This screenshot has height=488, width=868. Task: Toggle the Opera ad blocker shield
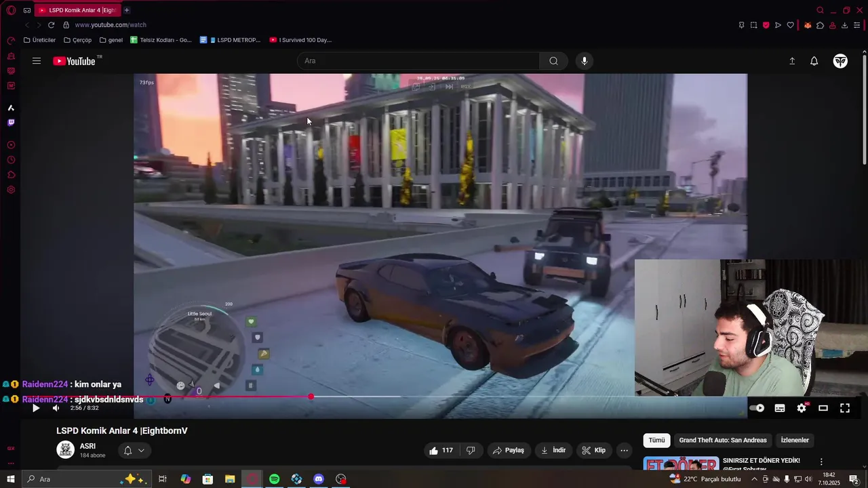(x=766, y=25)
